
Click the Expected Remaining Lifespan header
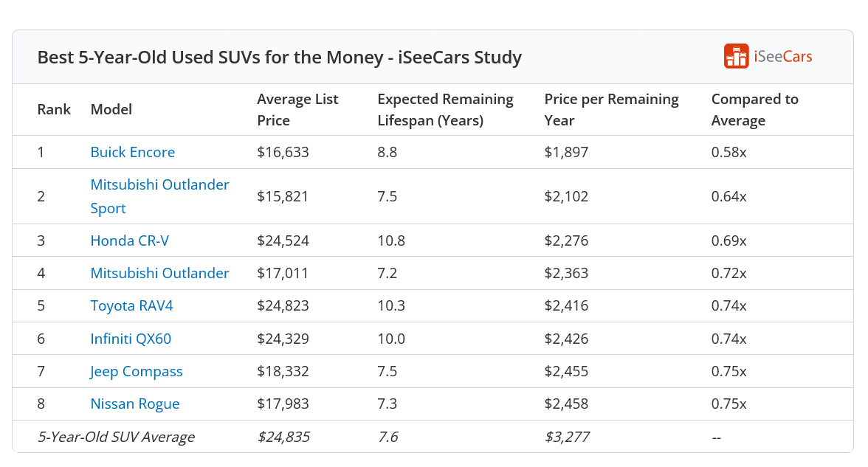445,109
